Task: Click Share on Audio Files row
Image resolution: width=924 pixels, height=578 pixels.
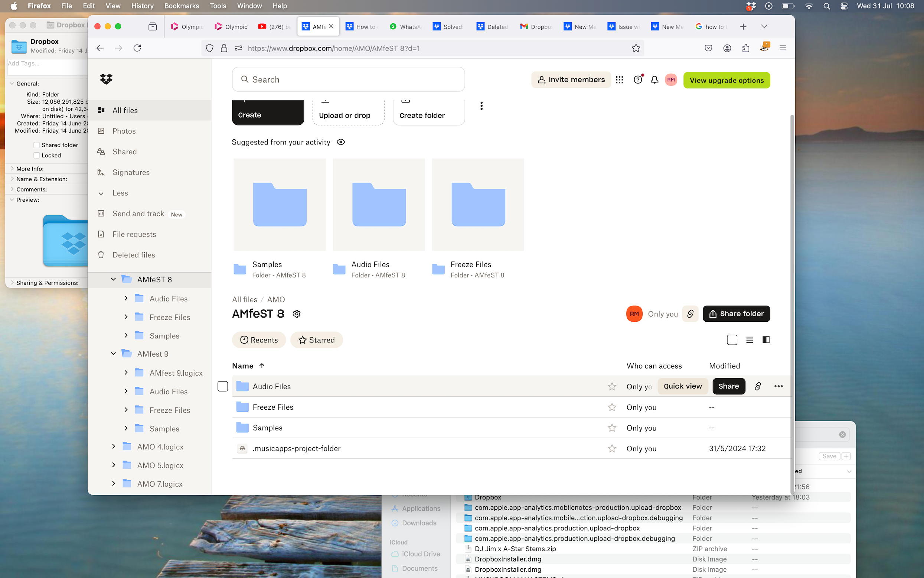Action: click(x=728, y=386)
